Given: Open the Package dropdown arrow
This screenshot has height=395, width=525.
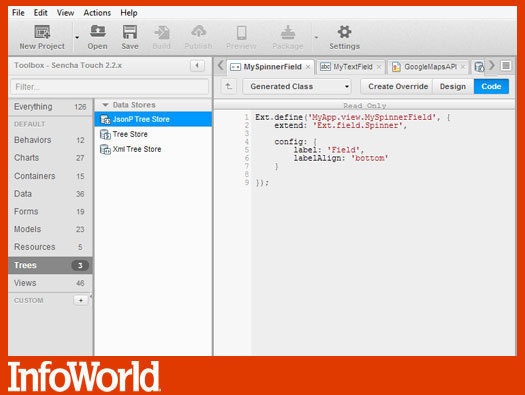Looking at the screenshot, I should click(x=316, y=37).
